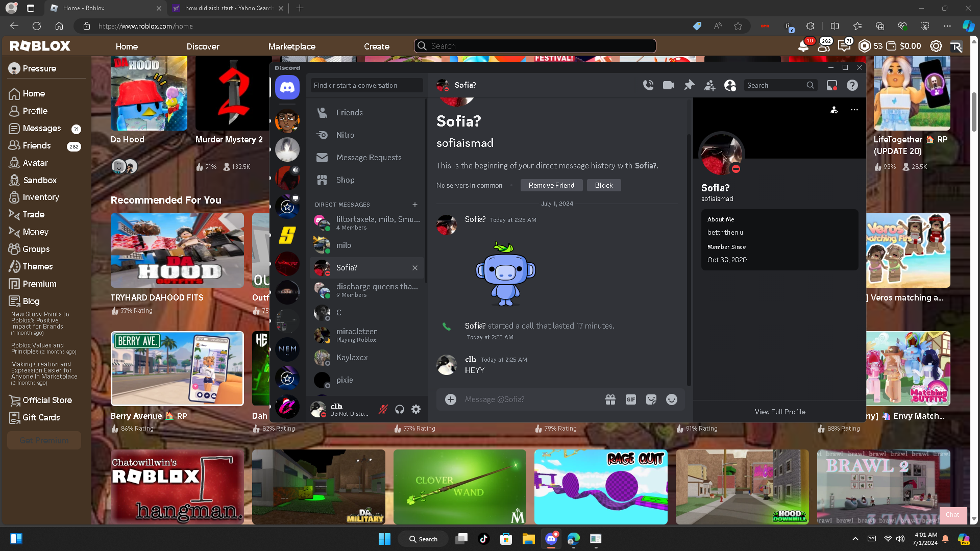Click the Block button in Discord

[x=604, y=186]
